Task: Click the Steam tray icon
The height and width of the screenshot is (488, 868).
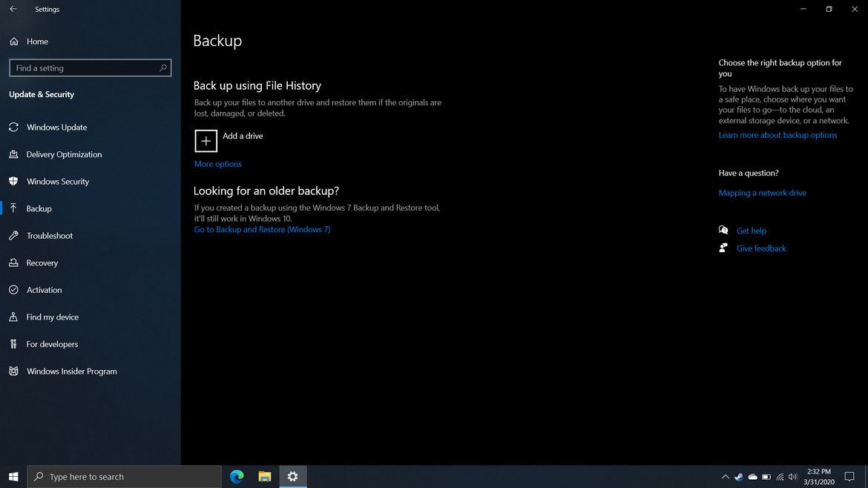Action: (x=739, y=477)
